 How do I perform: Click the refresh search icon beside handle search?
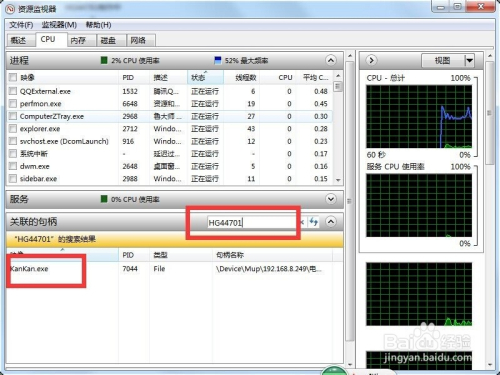[314, 222]
